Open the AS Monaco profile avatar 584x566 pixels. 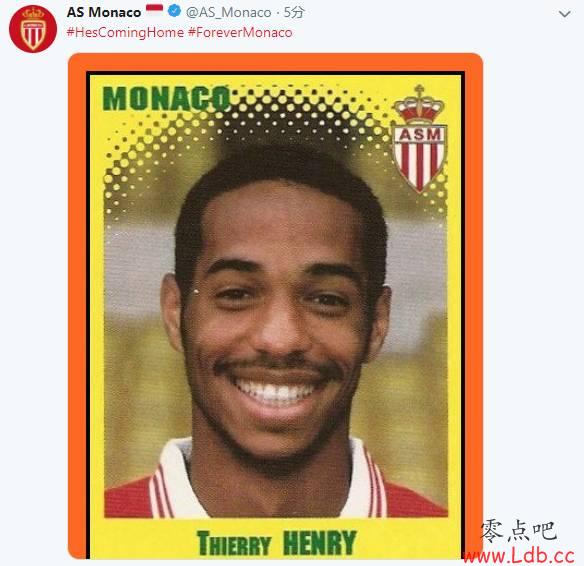(33, 29)
